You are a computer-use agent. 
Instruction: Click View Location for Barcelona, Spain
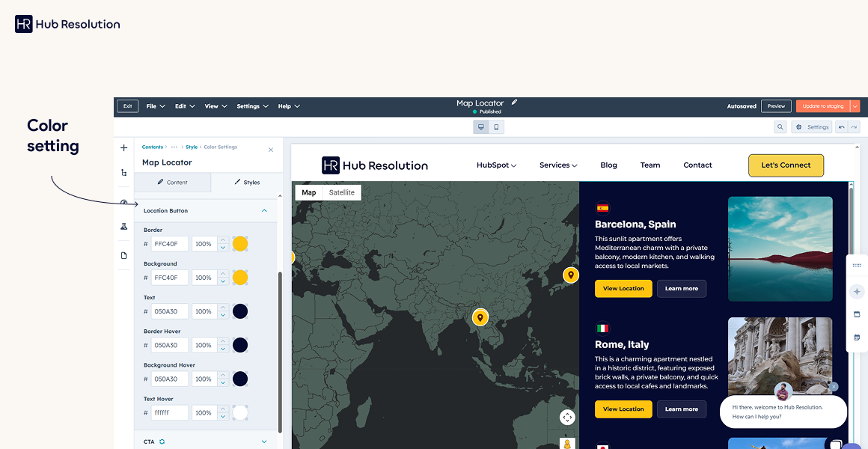(x=623, y=288)
